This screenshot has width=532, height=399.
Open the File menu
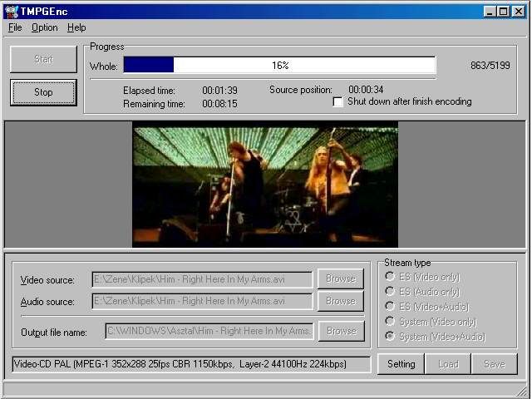coord(15,27)
